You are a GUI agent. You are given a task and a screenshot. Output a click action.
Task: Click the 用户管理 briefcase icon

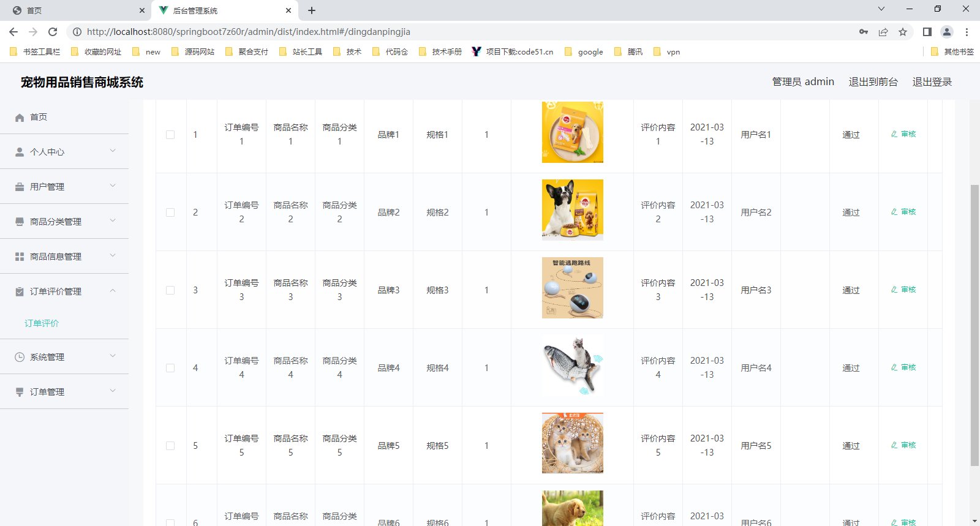[20, 187]
